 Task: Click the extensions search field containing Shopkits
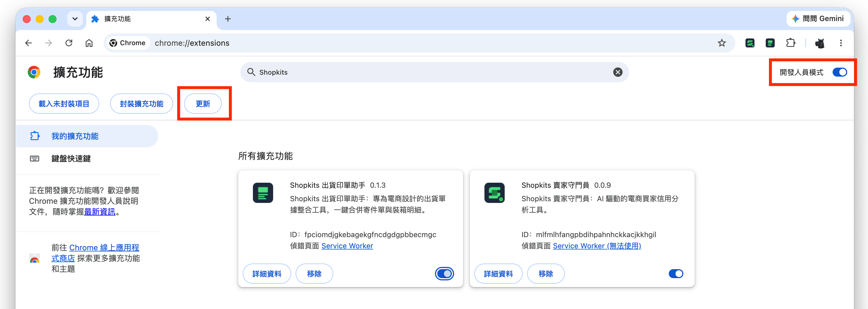pyautogui.click(x=435, y=72)
